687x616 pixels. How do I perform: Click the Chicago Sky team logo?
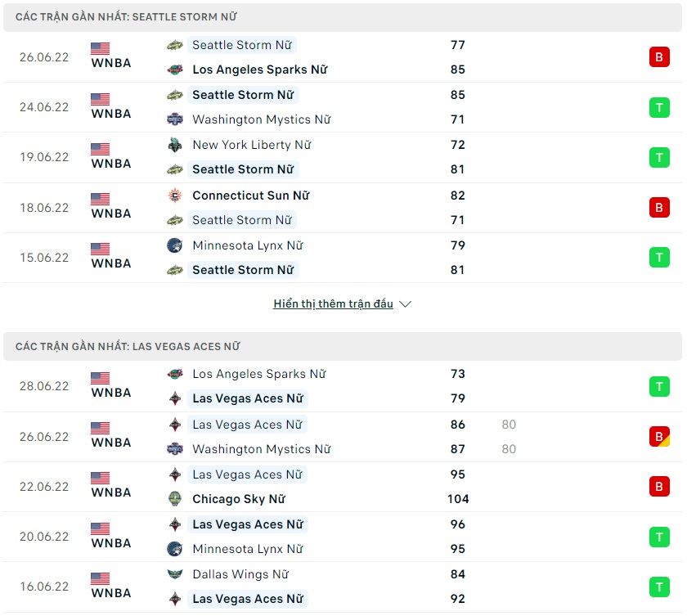[175, 499]
